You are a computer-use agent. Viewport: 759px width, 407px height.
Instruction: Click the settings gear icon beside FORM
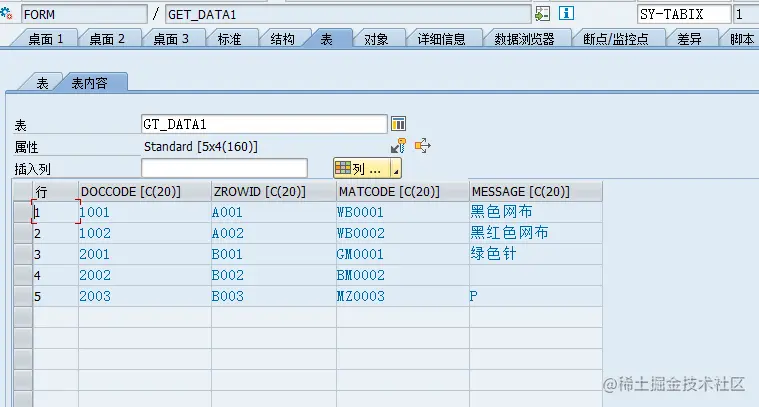coord(6,14)
